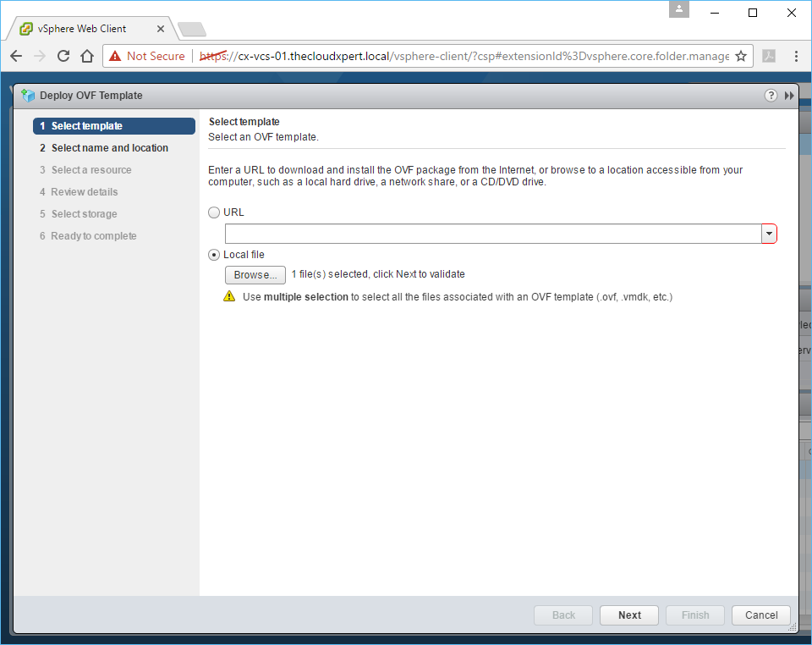
Task: Click Browse to choose files
Action: click(x=255, y=275)
